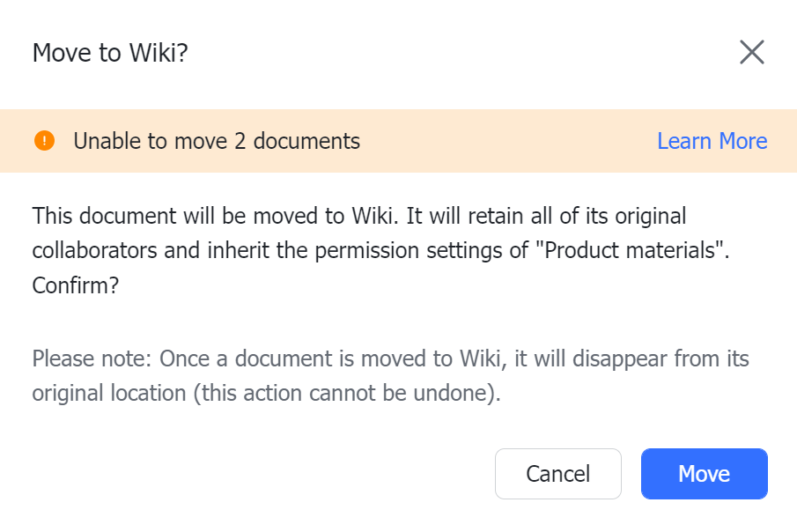Click the note about documents disappearing permanently
This screenshot has height=532, width=797.
click(x=390, y=375)
